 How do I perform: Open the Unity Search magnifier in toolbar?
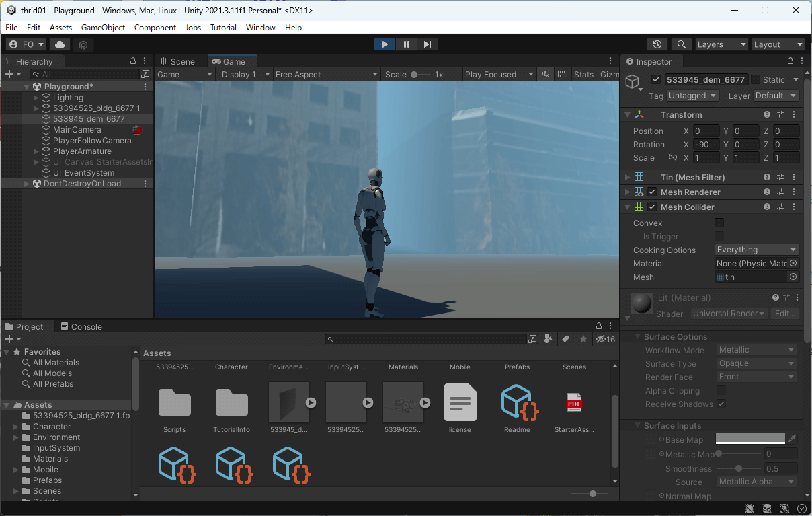pyautogui.click(x=682, y=44)
